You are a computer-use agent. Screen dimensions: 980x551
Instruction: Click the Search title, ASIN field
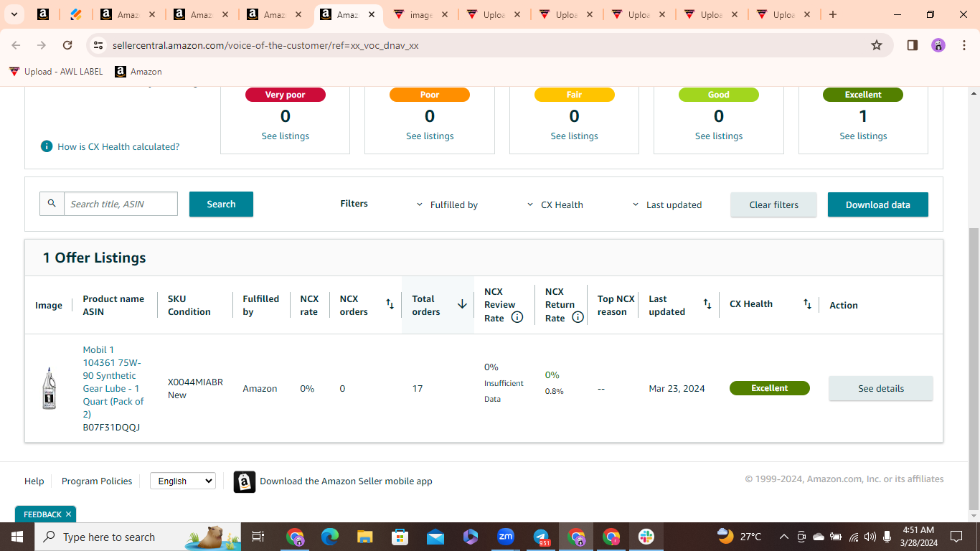click(121, 204)
